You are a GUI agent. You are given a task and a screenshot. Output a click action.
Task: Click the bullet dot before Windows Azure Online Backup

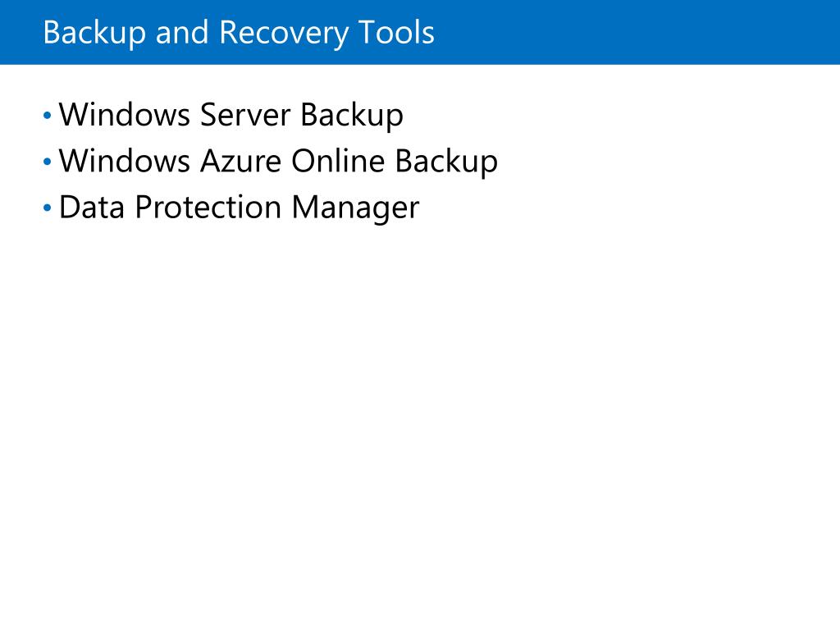(x=47, y=162)
